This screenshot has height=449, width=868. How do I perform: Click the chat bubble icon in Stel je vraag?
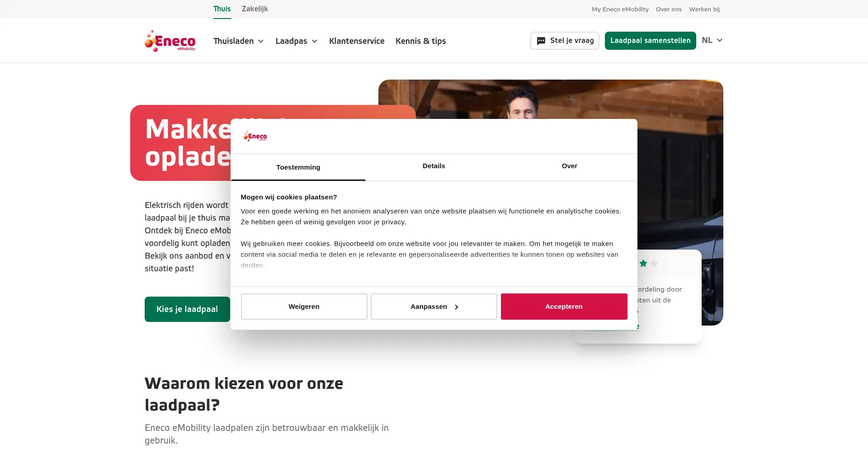click(x=541, y=41)
